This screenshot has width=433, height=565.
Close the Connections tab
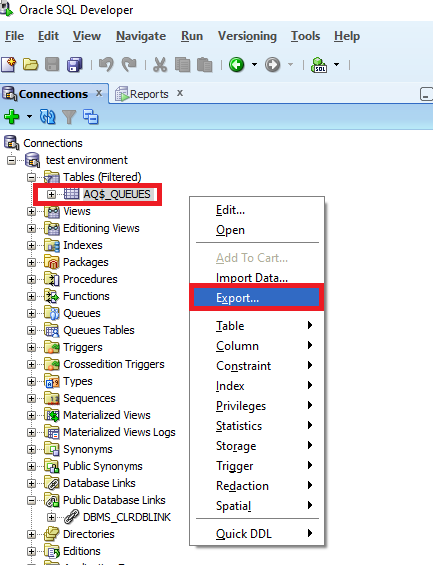pyautogui.click(x=99, y=93)
